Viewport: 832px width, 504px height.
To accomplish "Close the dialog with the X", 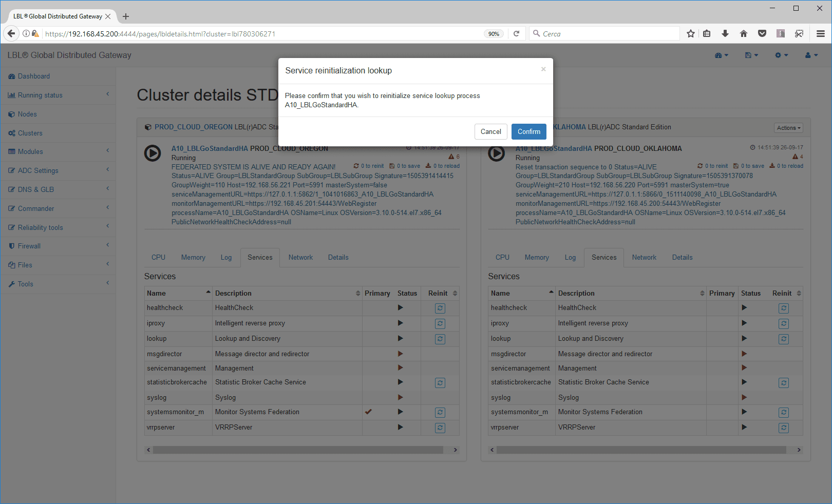I will [x=543, y=69].
